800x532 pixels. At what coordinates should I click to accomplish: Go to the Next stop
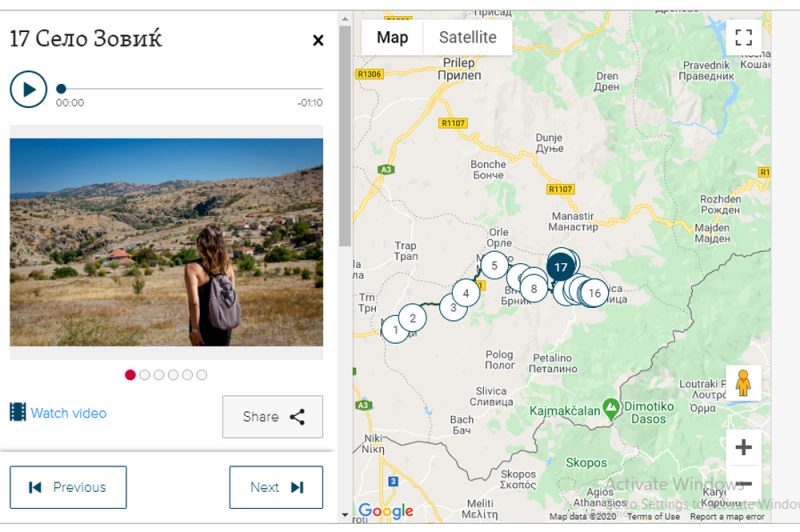click(276, 487)
